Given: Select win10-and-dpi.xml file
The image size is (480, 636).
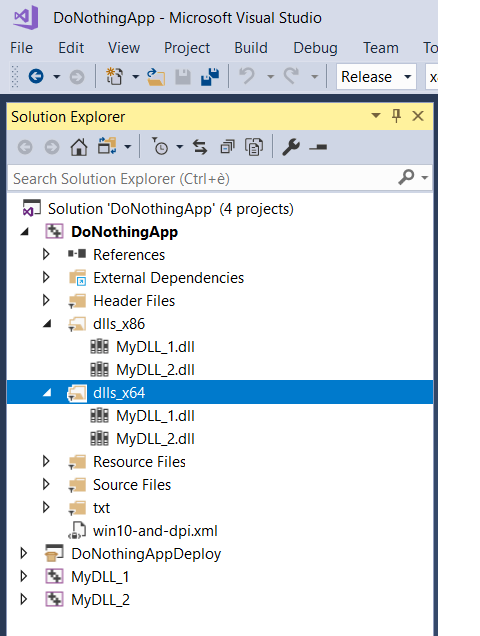Looking at the screenshot, I should pos(155,531).
